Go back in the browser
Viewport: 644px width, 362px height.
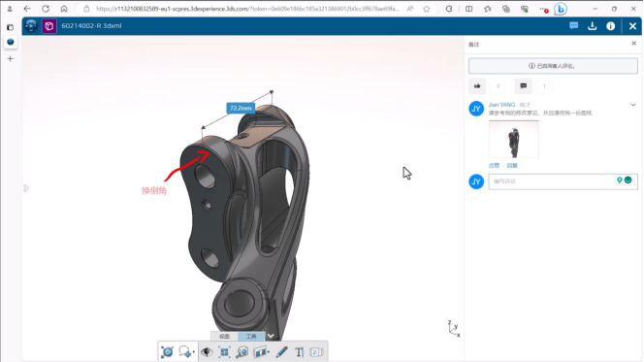[x=27, y=9]
